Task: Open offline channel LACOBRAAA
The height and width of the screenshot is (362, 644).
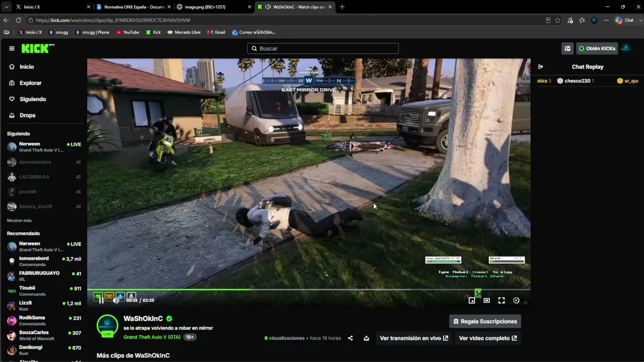Action: click(x=44, y=176)
